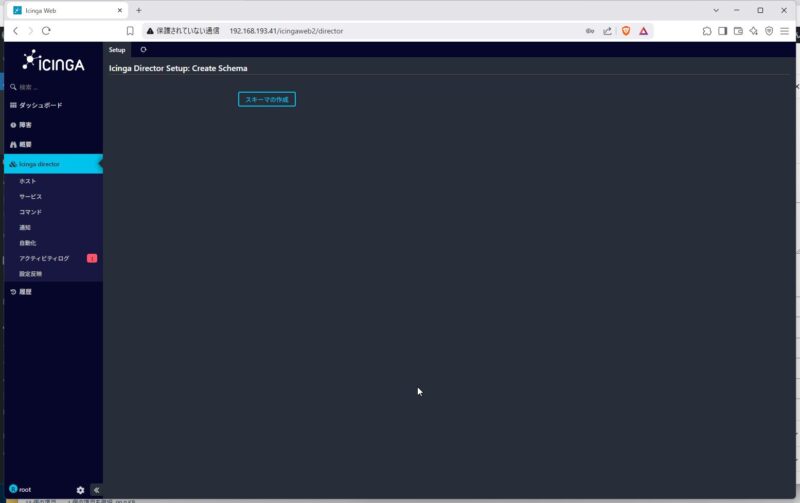Click the red badge beside アクティビティログ
This screenshot has height=503, width=800.
92,259
